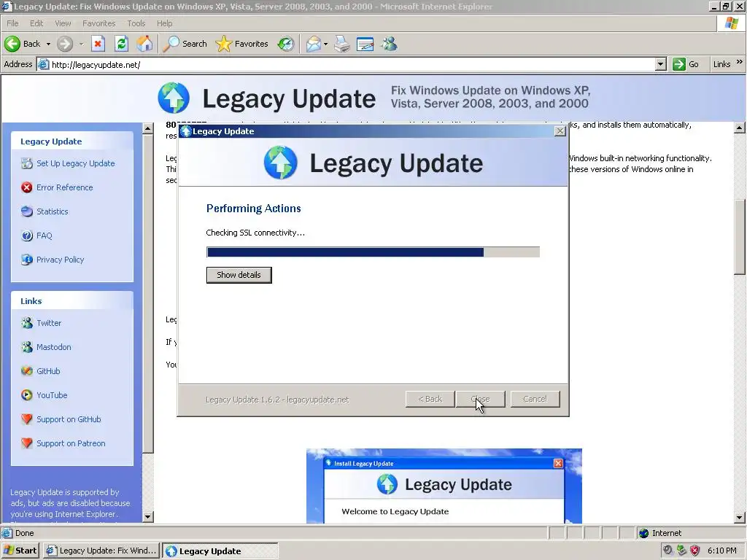Open History clock icon in toolbar

tap(286, 44)
